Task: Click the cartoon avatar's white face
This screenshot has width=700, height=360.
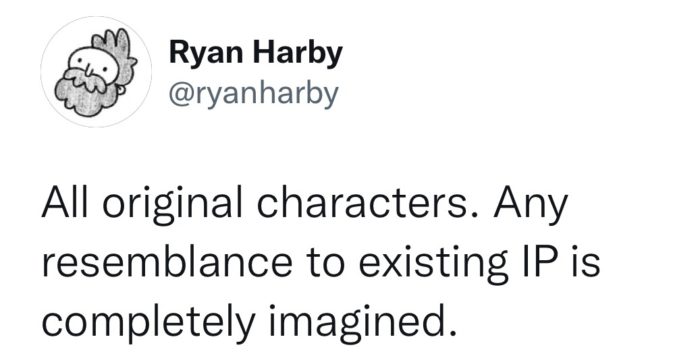Action: point(95,66)
